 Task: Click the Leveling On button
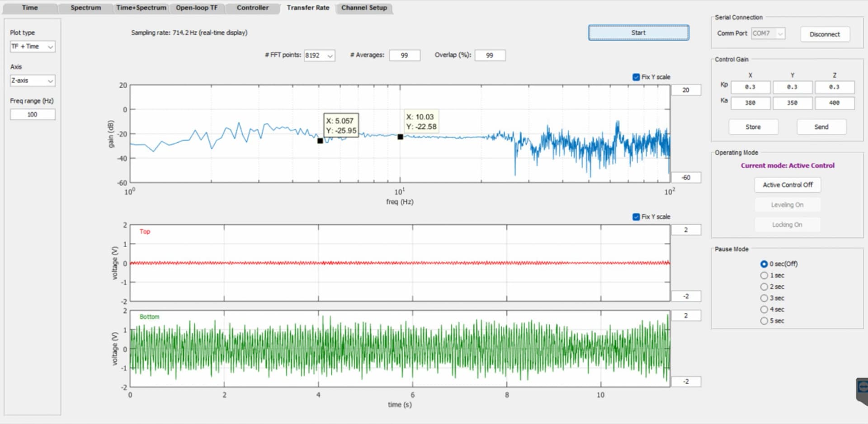click(x=788, y=205)
